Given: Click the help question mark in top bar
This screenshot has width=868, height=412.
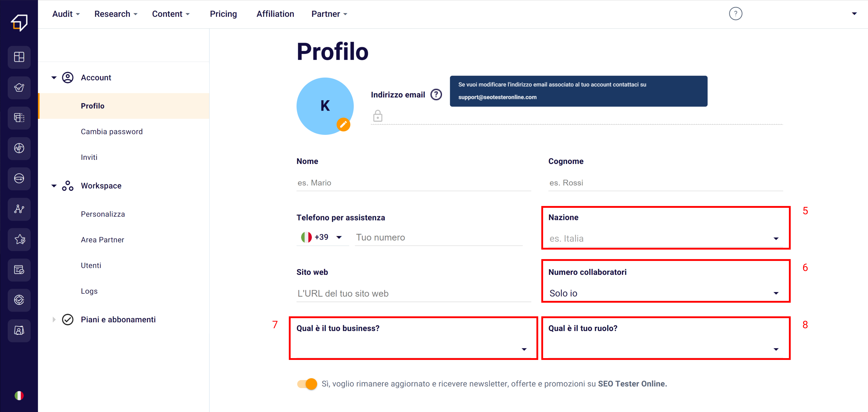Looking at the screenshot, I should click(735, 14).
